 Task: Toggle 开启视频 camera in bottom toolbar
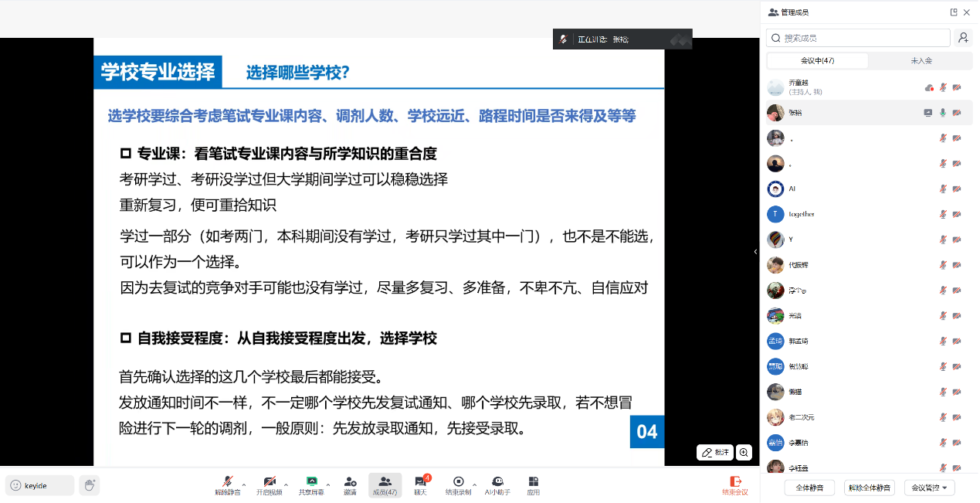(270, 481)
